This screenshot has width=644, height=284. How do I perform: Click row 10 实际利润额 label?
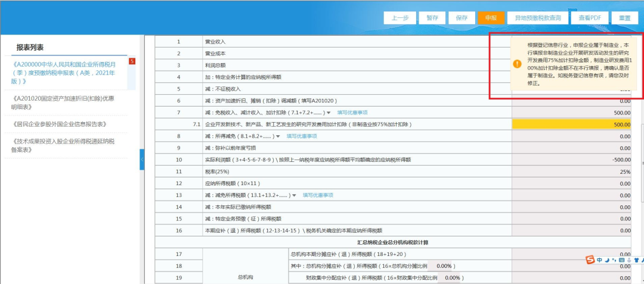308,160
